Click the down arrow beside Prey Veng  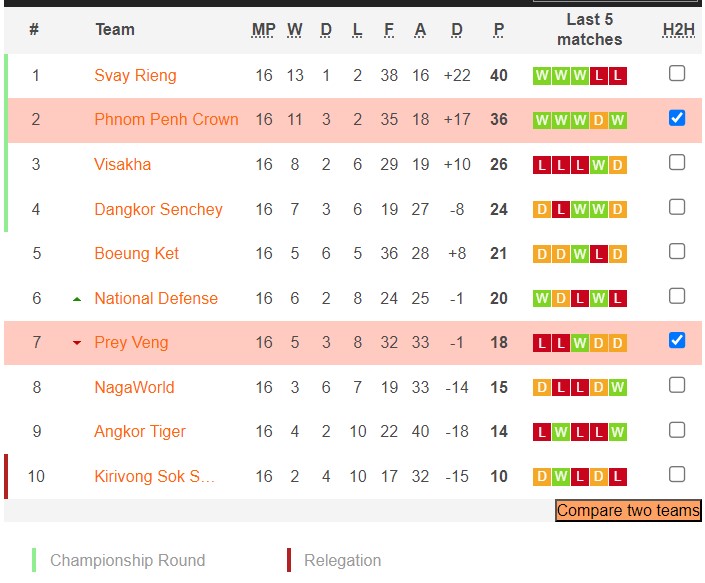(x=77, y=343)
